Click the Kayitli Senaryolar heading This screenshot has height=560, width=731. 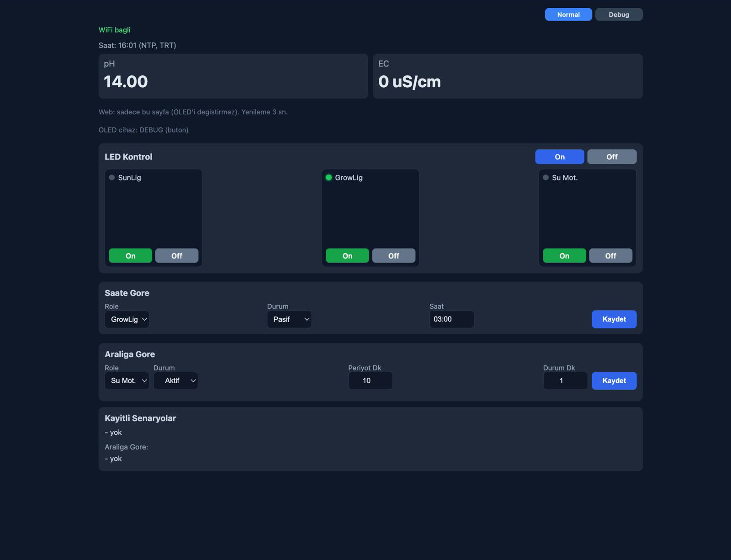[140, 418]
